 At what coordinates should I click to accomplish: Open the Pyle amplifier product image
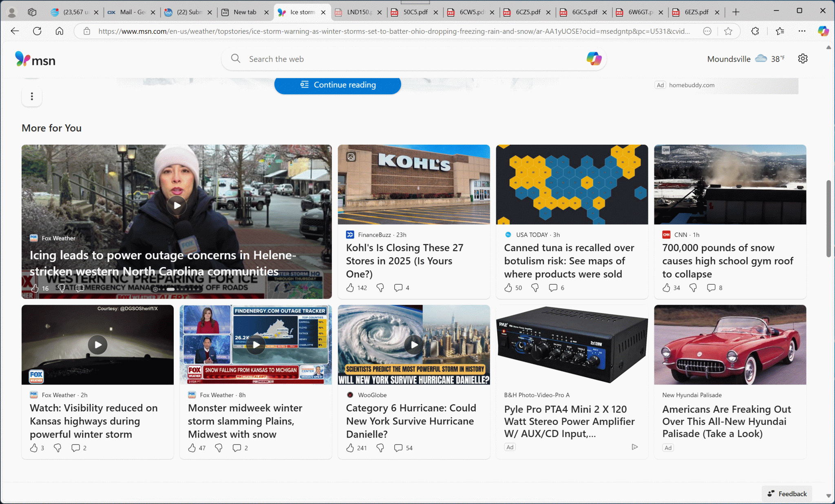click(572, 345)
